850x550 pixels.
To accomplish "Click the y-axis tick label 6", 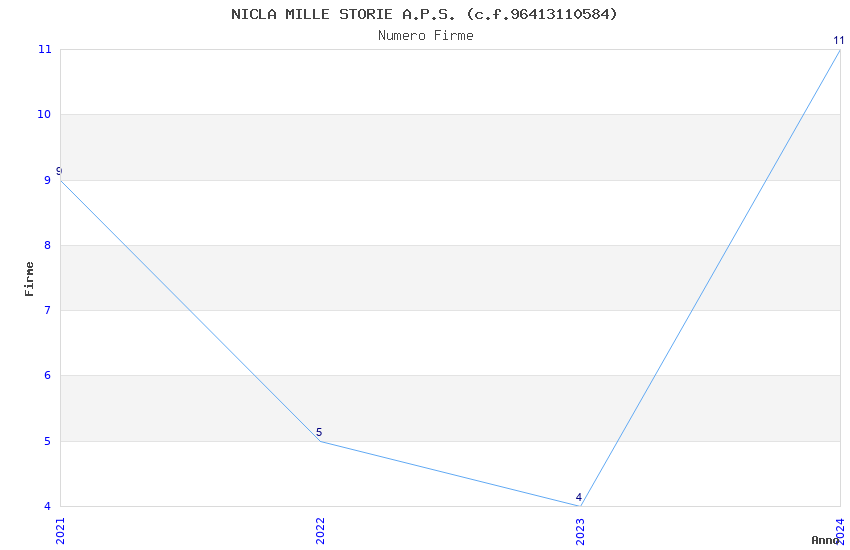I will click(x=47, y=376).
